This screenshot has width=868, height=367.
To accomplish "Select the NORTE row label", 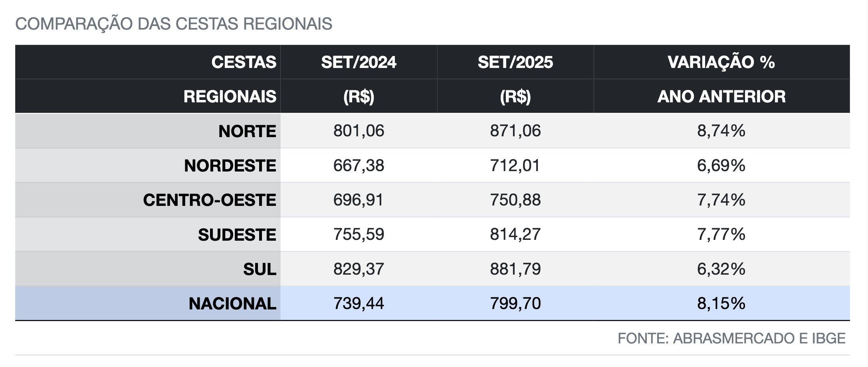I will click(x=247, y=131).
